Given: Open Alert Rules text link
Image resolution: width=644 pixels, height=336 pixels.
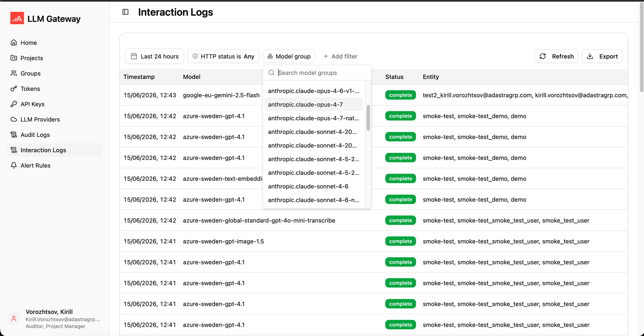Looking at the screenshot, I should tap(35, 165).
